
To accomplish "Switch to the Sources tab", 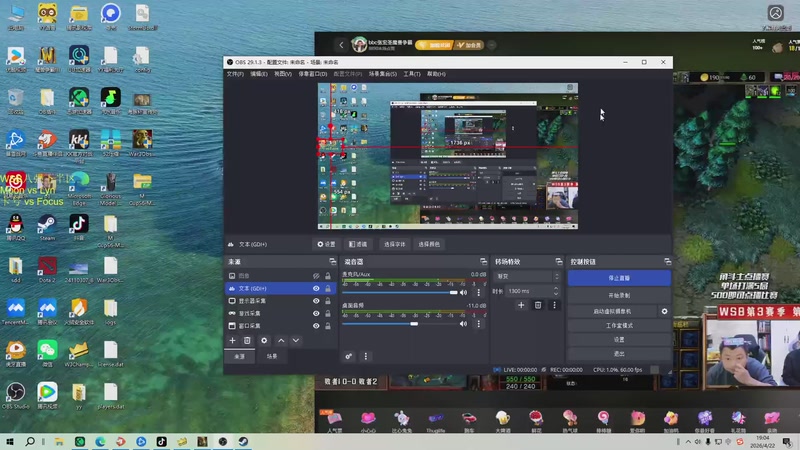I will tap(239, 356).
